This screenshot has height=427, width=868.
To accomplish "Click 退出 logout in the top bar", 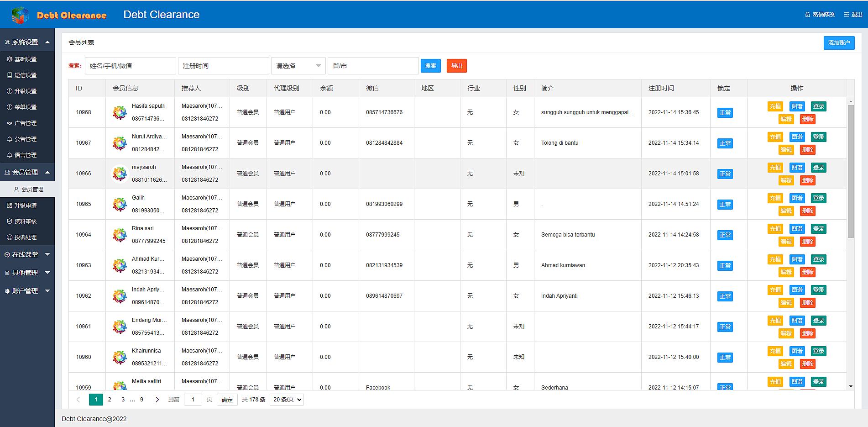I will click(x=853, y=15).
